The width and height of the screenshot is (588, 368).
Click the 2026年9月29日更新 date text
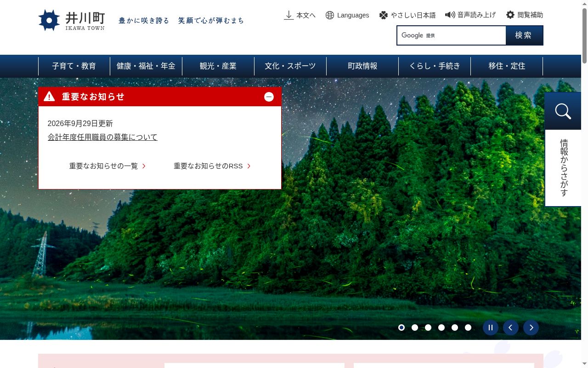tap(80, 123)
